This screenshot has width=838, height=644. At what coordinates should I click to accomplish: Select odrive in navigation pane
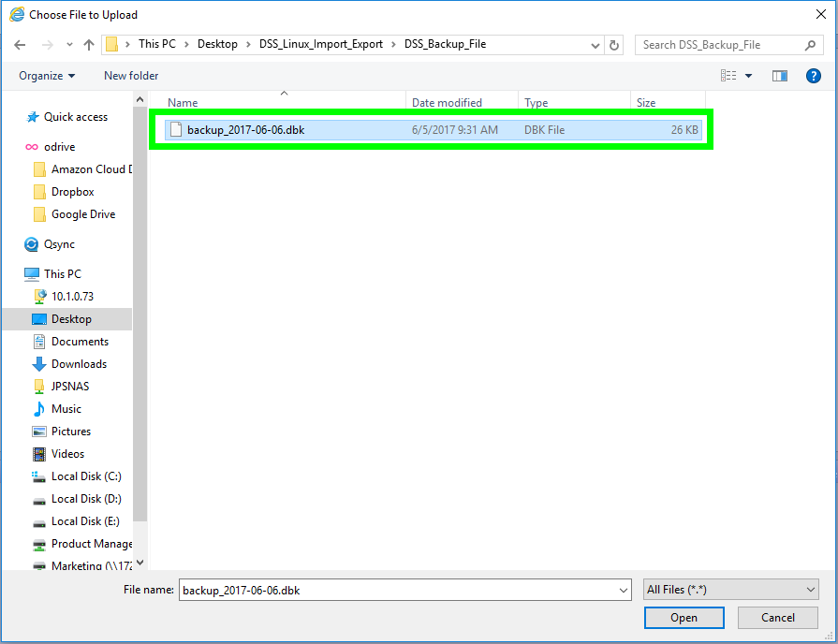coord(59,147)
